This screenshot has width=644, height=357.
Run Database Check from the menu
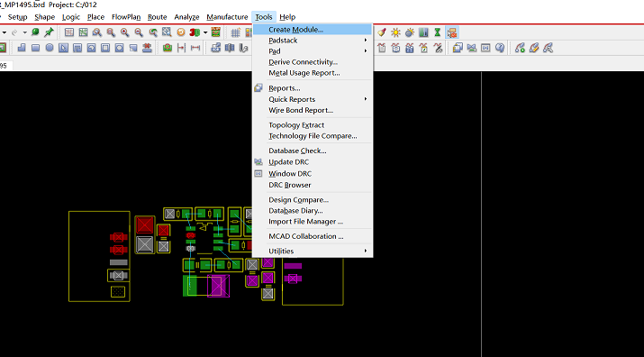coord(313,151)
